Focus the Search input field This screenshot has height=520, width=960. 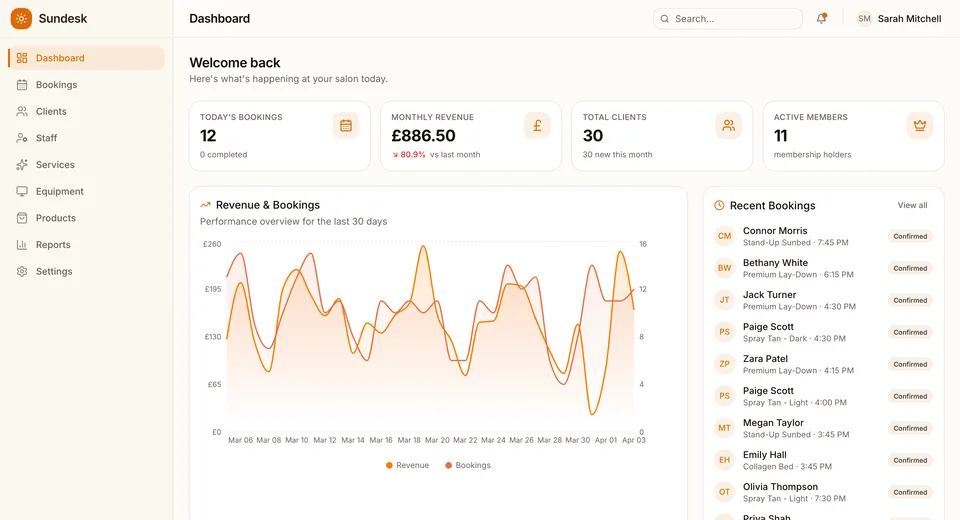(x=728, y=19)
